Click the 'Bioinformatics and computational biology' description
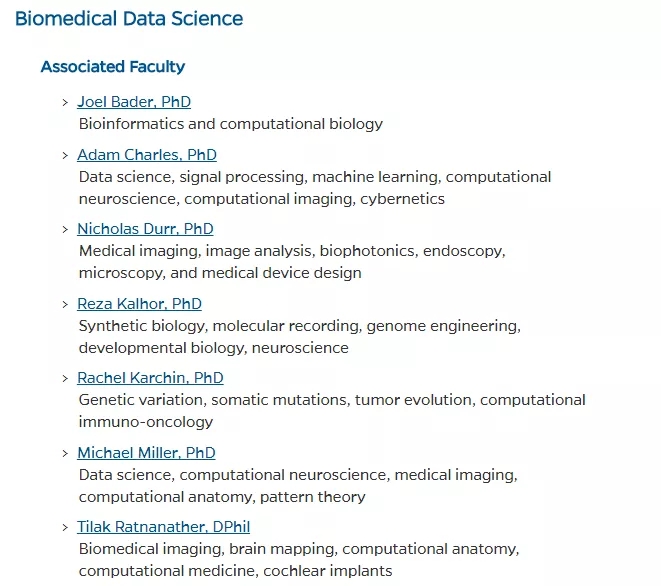The width and height of the screenshot is (661, 586). click(231, 124)
